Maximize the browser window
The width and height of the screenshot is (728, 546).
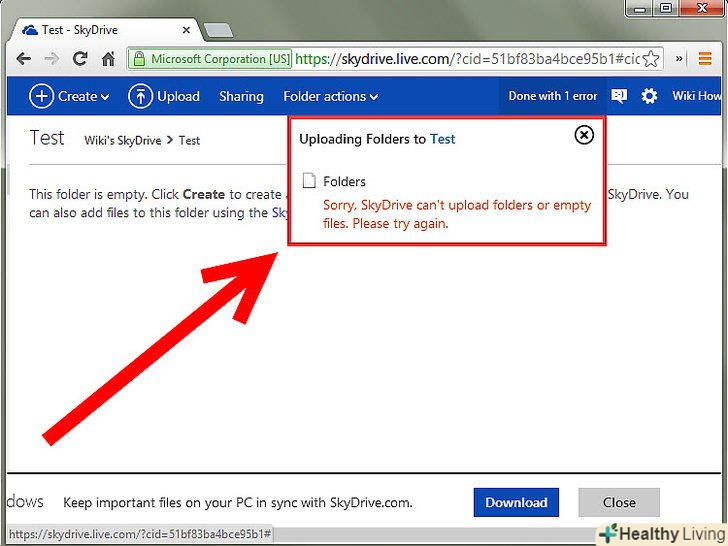tap(665, 8)
